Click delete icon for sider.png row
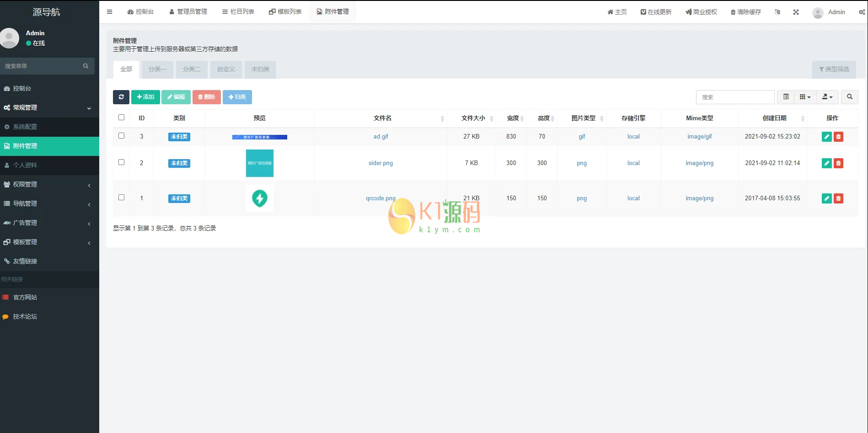 (838, 163)
